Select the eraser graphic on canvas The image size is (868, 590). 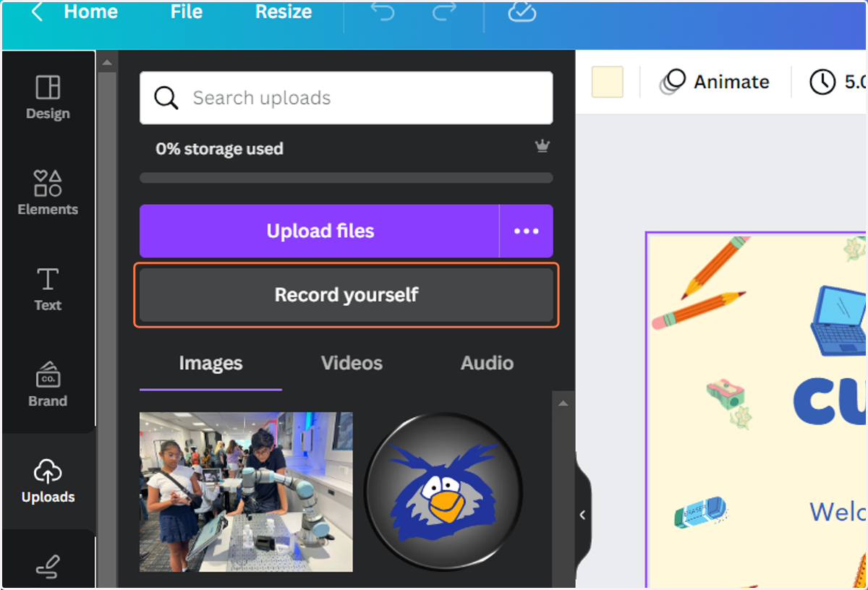700,512
